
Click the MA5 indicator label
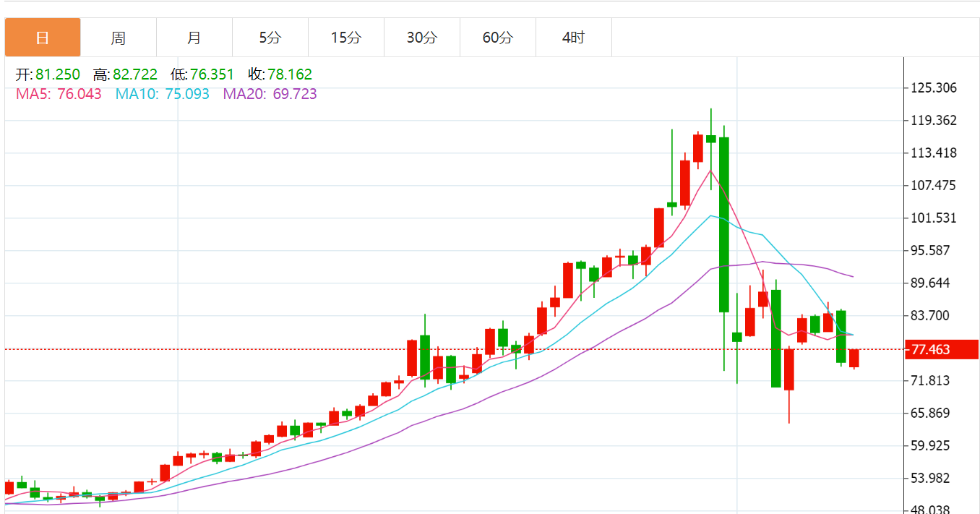(x=59, y=94)
